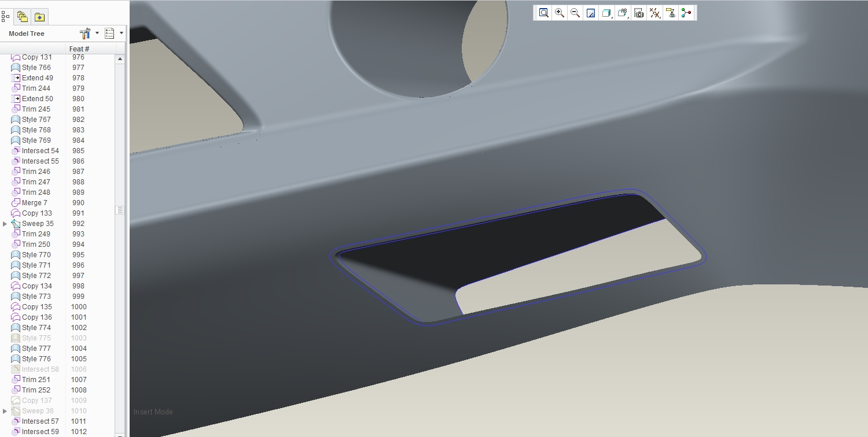Select Style 771 feature row
This screenshot has height=437, width=868.
pyautogui.click(x=36, y=265)
